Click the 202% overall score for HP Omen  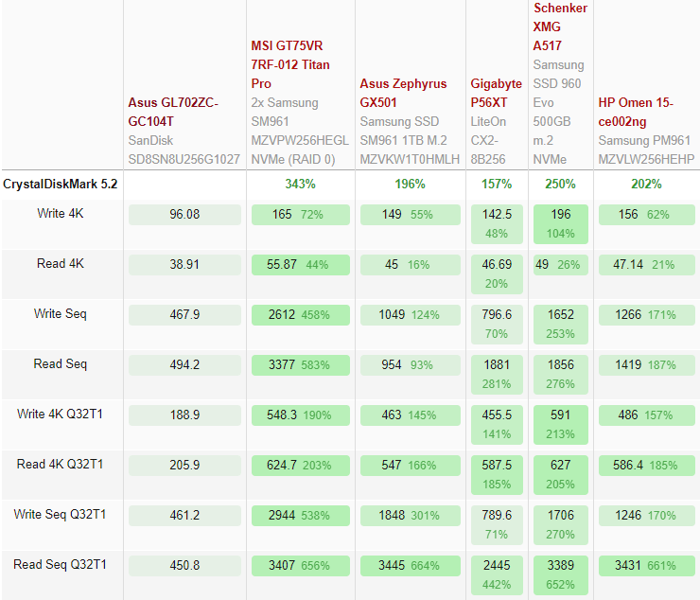click(x=646, y=184)
